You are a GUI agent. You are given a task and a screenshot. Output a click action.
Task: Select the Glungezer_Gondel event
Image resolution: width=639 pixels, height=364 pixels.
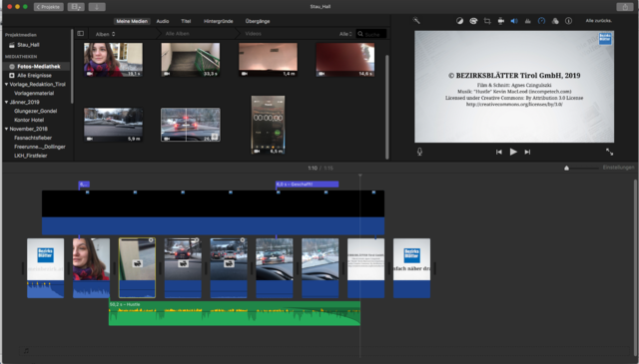click(36, 111)
